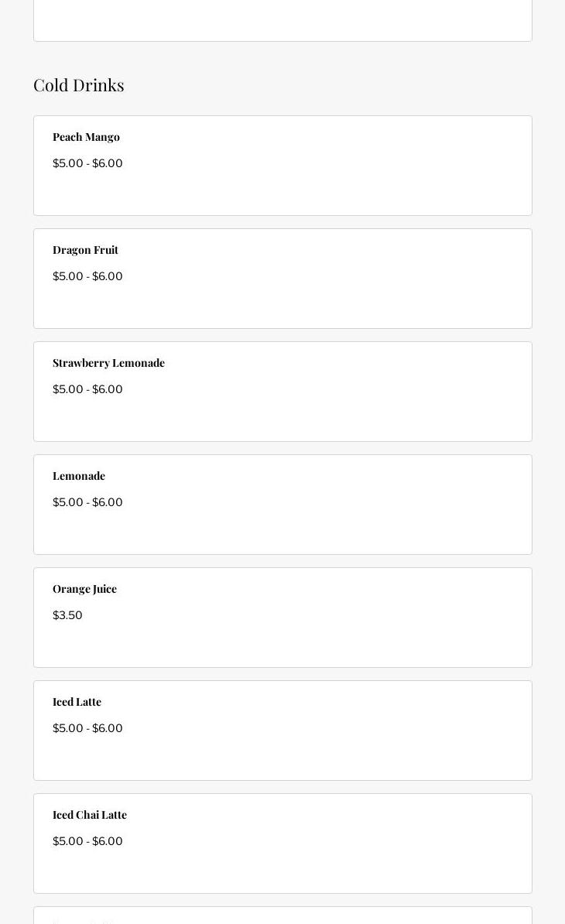Open the Orange Juice item title
Viewport: 565px width, 924px height.
pos(84,589)
